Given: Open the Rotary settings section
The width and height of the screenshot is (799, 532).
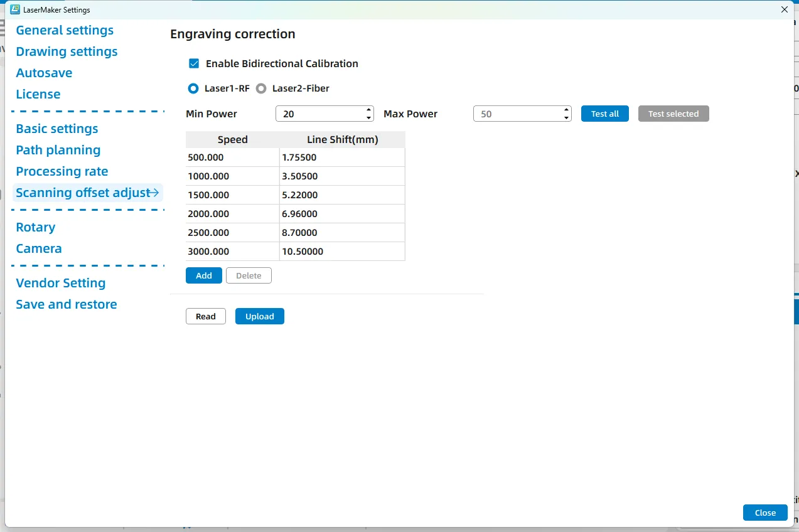Looking at the screenshot, I should coord(35,227).
